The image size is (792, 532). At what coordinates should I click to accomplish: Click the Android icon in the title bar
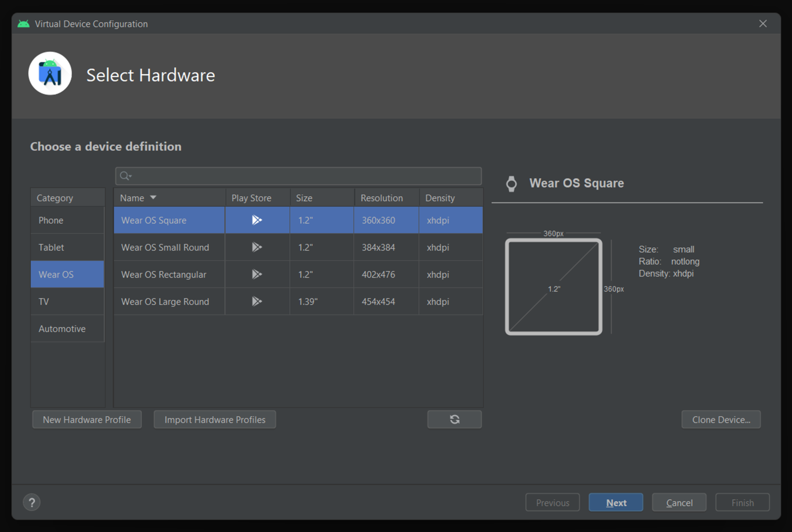[23, 24]
